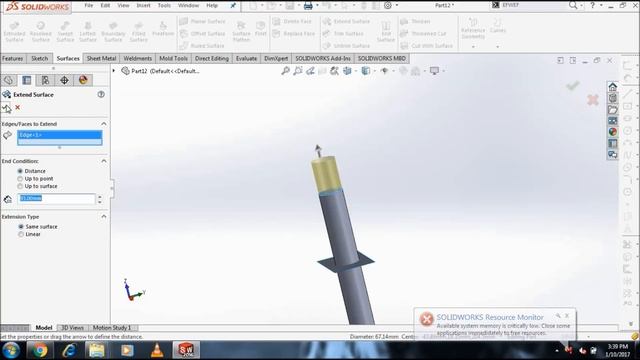Click the extension direction arrow handle on model
The width and height of the screenshot is (640, 360).
click(x=318, y=150)
